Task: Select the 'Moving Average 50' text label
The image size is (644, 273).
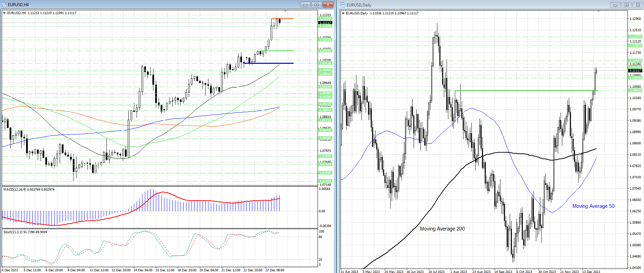Action: tap(593, 206)
